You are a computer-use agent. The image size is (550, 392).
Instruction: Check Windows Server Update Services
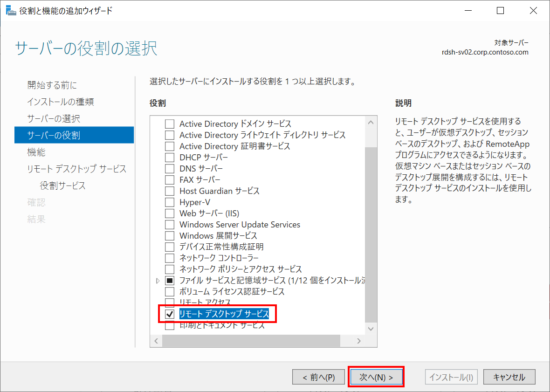point(170,224)
